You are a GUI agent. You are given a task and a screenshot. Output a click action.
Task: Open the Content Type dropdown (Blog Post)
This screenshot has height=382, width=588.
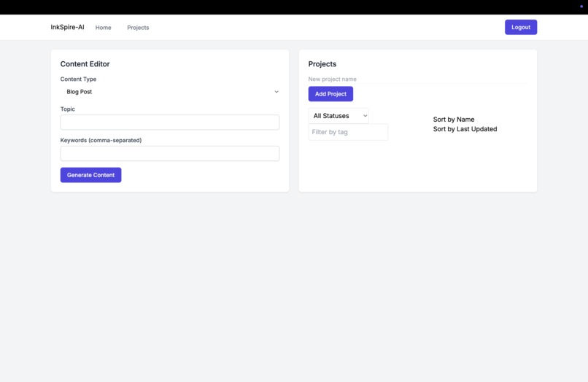(170, 92)
